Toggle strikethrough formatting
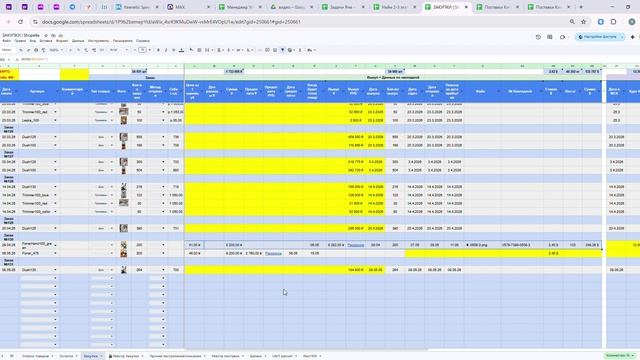The width and height of the screenshot is (640, 360). (173, 50)
